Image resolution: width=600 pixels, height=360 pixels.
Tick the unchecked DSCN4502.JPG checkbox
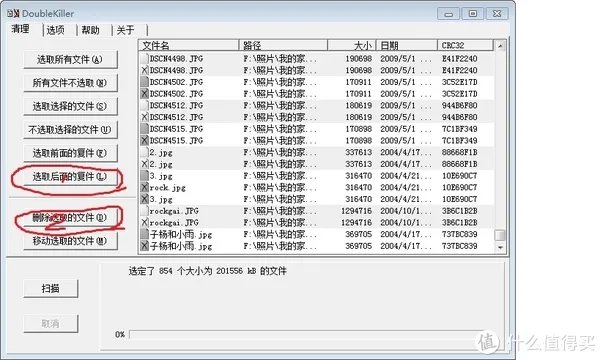(144, 82)
